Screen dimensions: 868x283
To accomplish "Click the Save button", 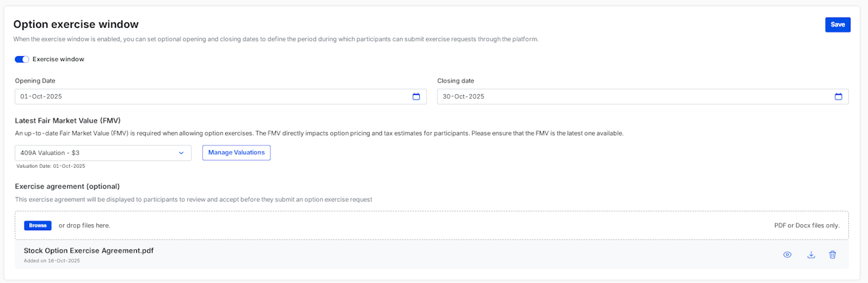I will [x=837, y=24].
